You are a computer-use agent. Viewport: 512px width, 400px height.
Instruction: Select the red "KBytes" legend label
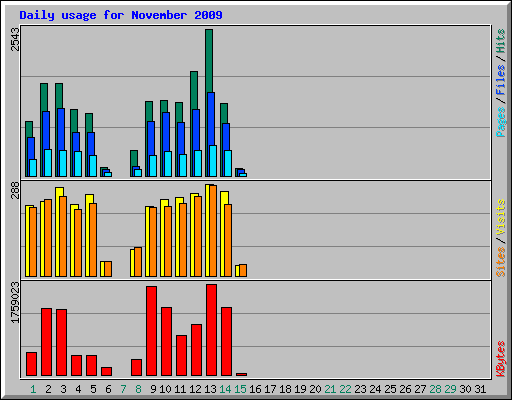point(501,359)
